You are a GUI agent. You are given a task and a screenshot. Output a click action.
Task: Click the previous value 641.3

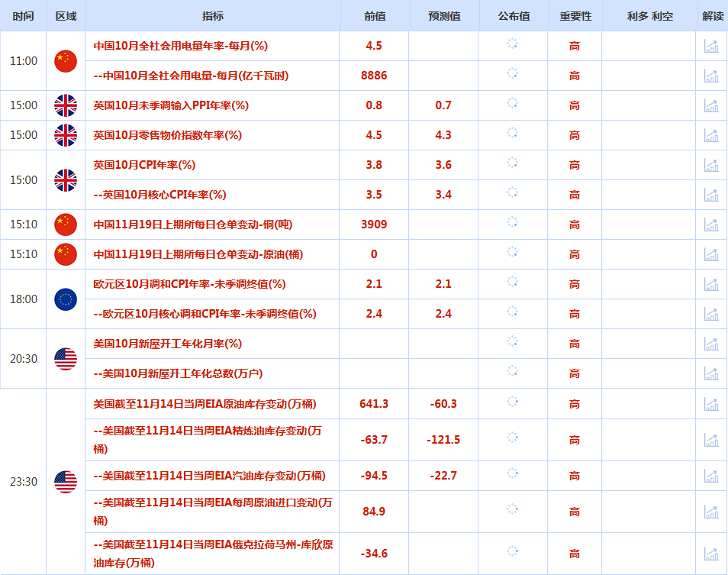pos(374,404)
